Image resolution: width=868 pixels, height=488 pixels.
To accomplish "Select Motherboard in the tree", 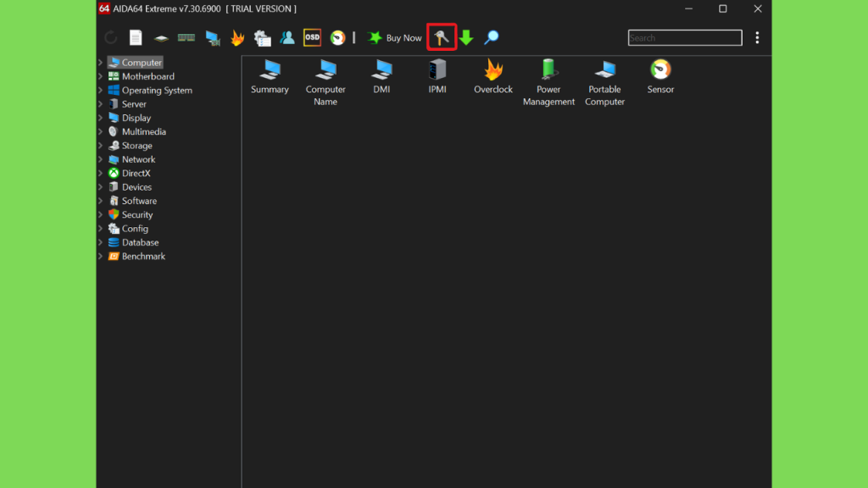I will pyautogui.click(x=142, y=76).
